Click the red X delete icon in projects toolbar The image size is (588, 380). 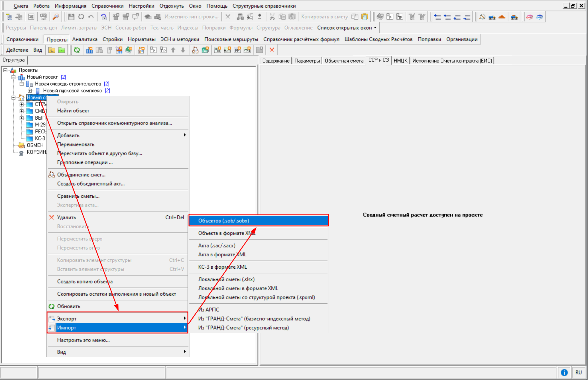coord(272,50)
